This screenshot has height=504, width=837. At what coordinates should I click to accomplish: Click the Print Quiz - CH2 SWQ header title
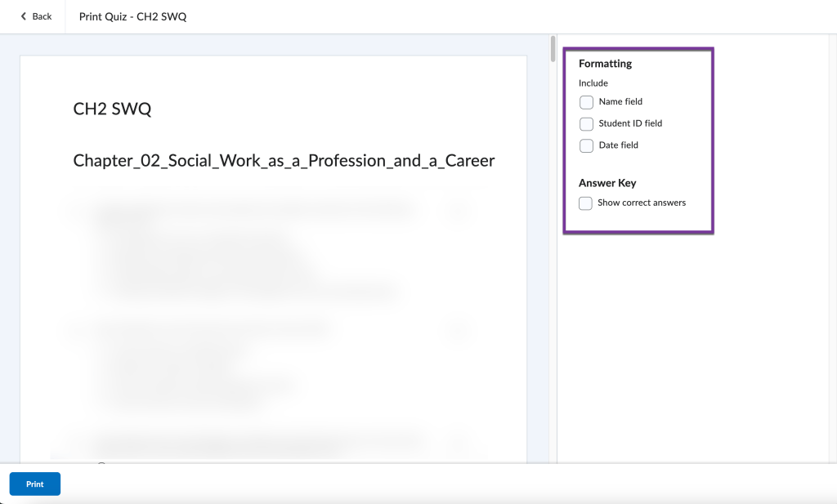tap(132, 16)
